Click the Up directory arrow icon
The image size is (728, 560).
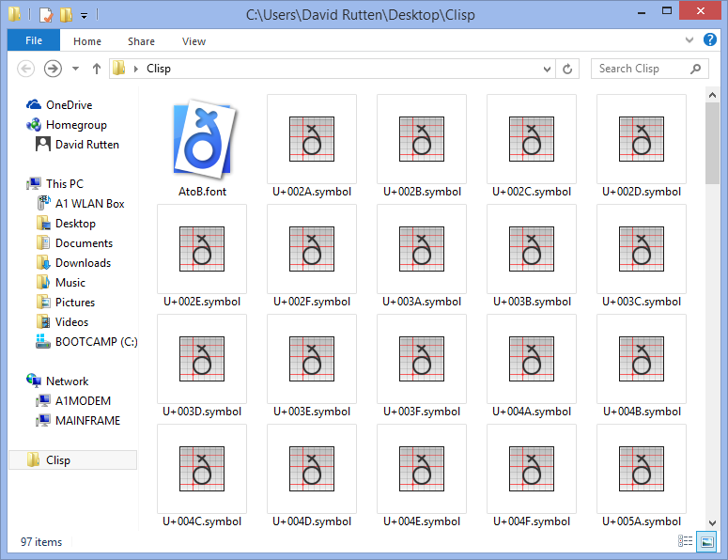tap(97, 69)
